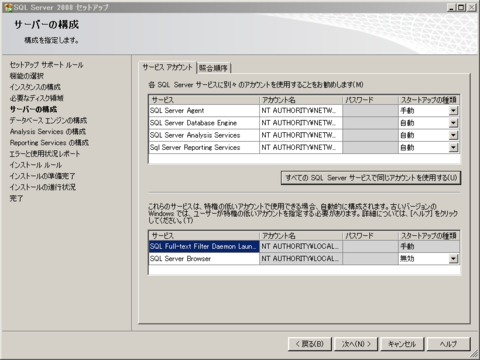Open startup type dropdown for SQL Server Database Engine
480x360 pixels.
click(x=453, y=123)
